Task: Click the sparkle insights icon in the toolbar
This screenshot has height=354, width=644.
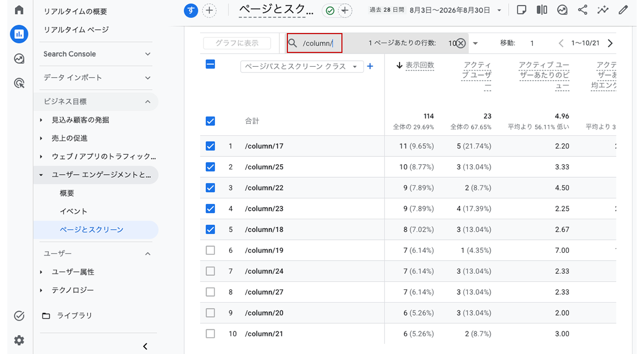Action: click(603, 10)
